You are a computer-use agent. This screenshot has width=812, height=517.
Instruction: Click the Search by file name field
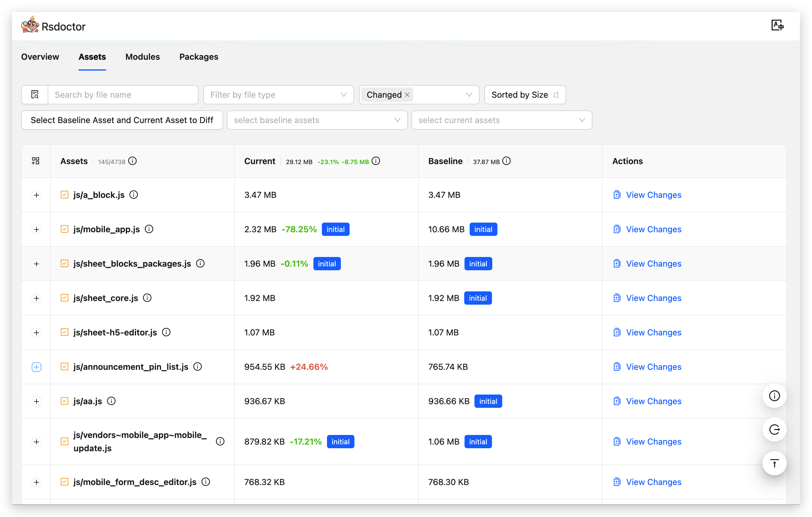pos(123,95)
